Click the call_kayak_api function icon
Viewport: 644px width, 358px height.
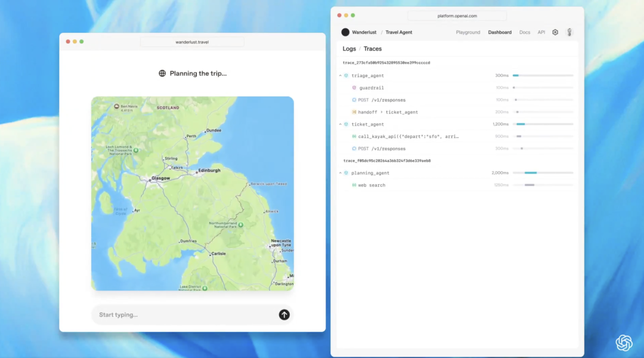tap(354, 137)
